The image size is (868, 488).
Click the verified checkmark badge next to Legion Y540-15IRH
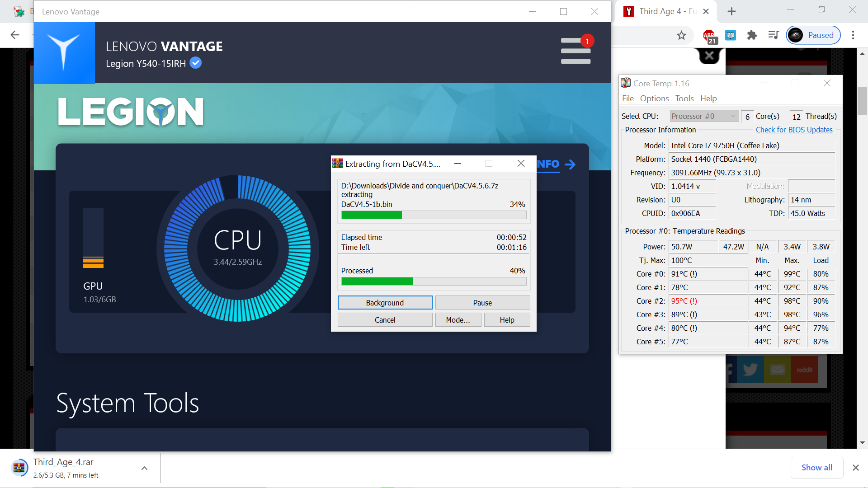pos(196,63)
